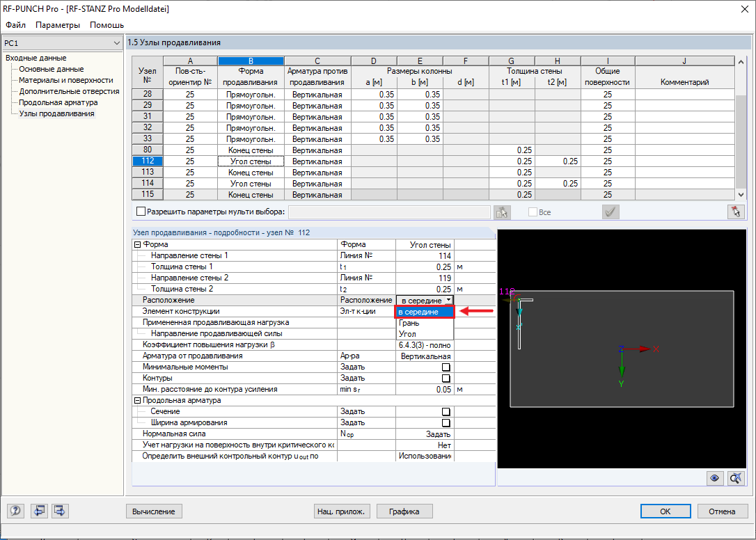Open the Расположение dropdown arrow
Screen dimensions: 756x540
click(x=449, y=300)
